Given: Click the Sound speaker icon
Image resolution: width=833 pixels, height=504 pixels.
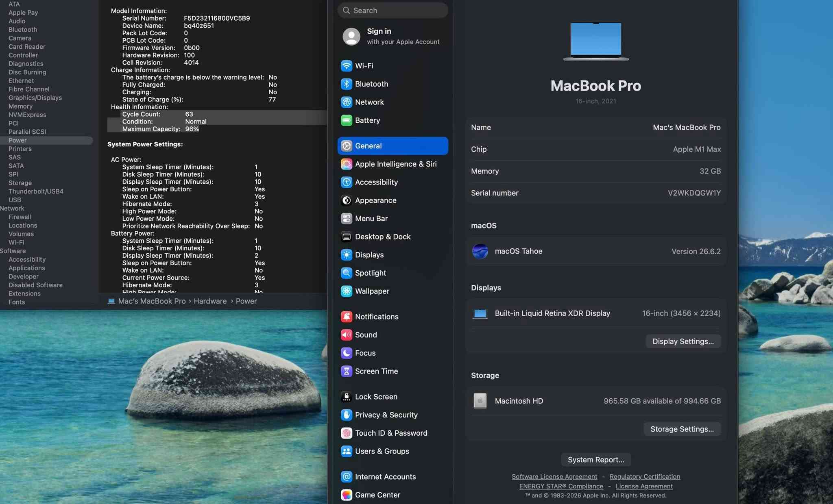Looking at the screenshot, I should 346,335.
